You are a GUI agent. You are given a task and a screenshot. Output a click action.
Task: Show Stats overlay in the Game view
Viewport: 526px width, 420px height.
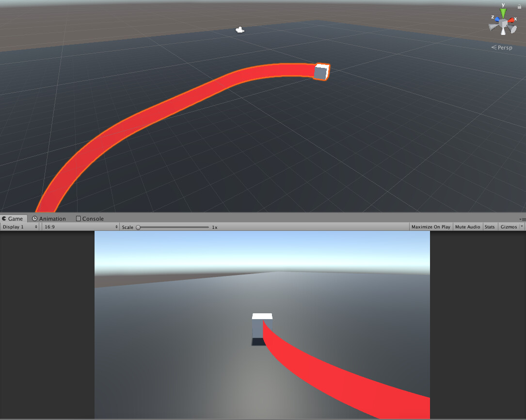(490, 226)
